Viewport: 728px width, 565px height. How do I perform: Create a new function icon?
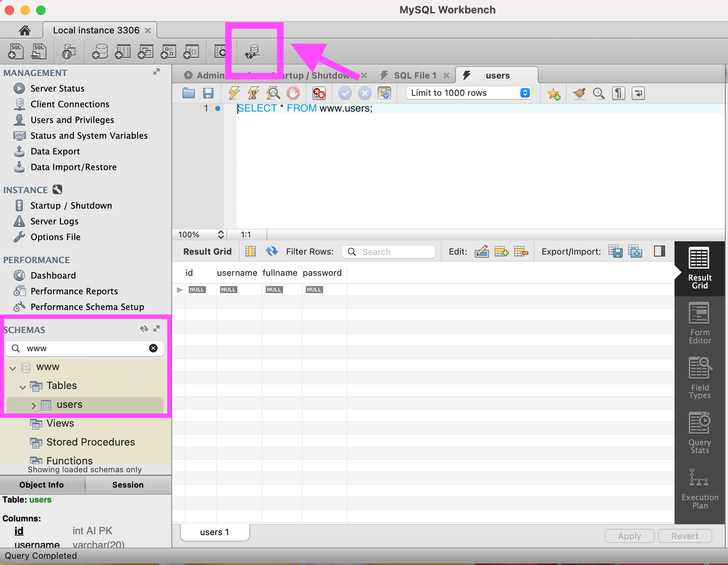191,51
